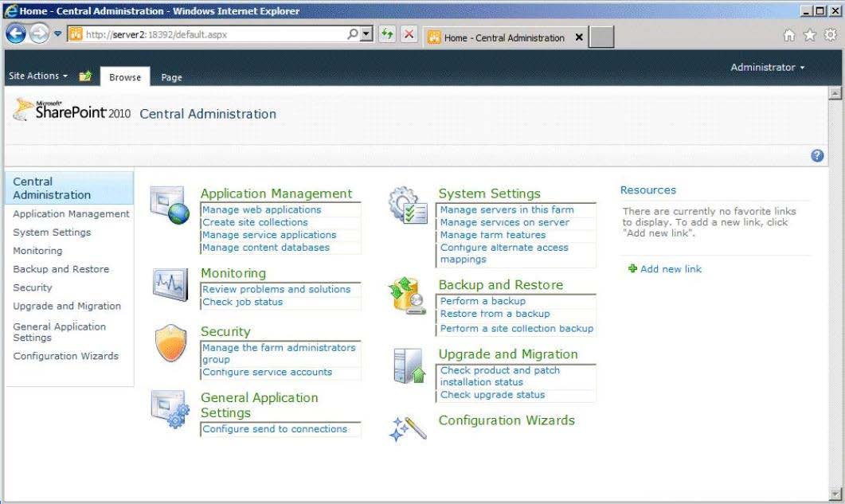Screen dimensions: 845x504
Task: Click the Refresh page icon
Action: (387, 34)
